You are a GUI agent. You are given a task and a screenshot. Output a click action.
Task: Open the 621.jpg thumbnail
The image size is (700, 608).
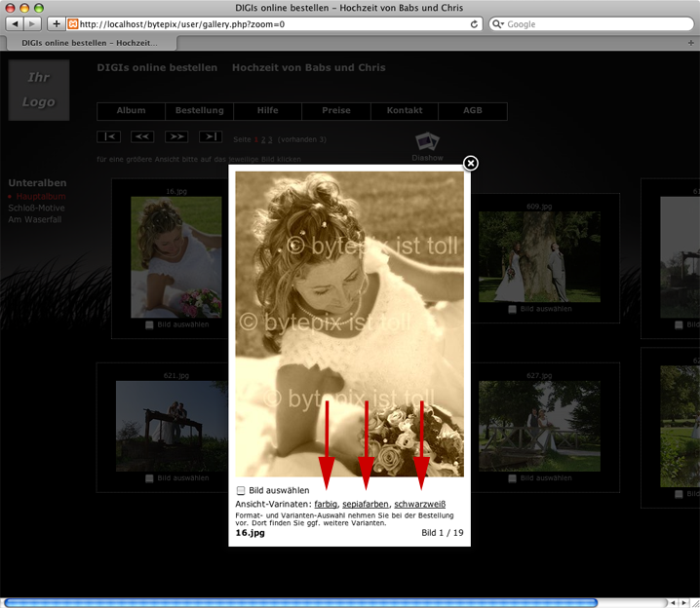172,426
